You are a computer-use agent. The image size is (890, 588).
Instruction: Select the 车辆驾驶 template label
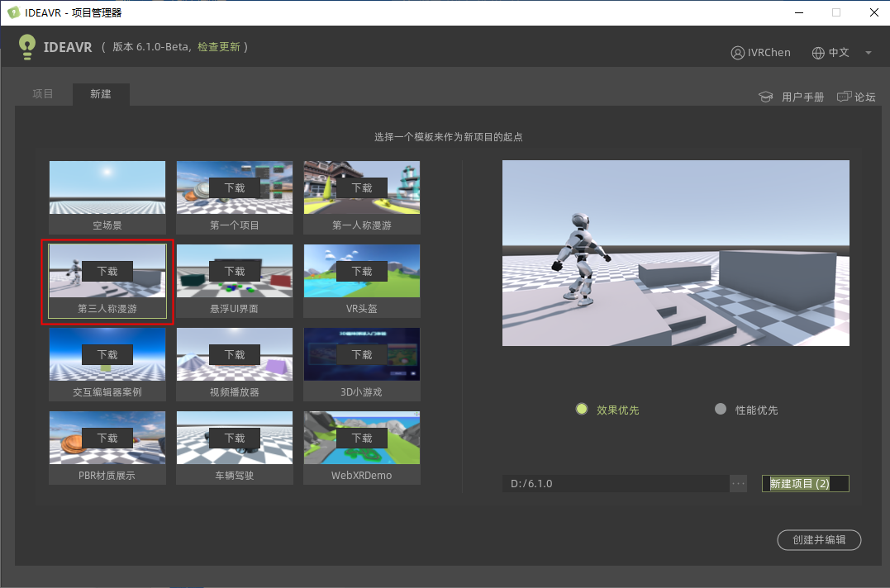235,475
